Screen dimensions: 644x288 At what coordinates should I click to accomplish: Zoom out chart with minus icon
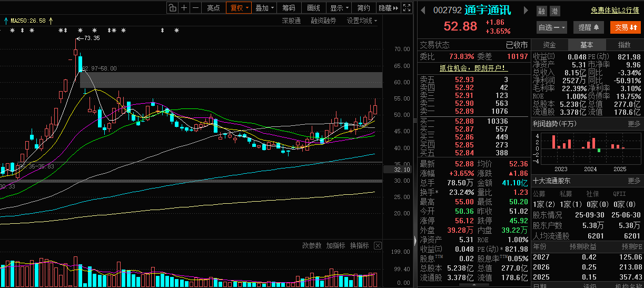pos(196,7)
